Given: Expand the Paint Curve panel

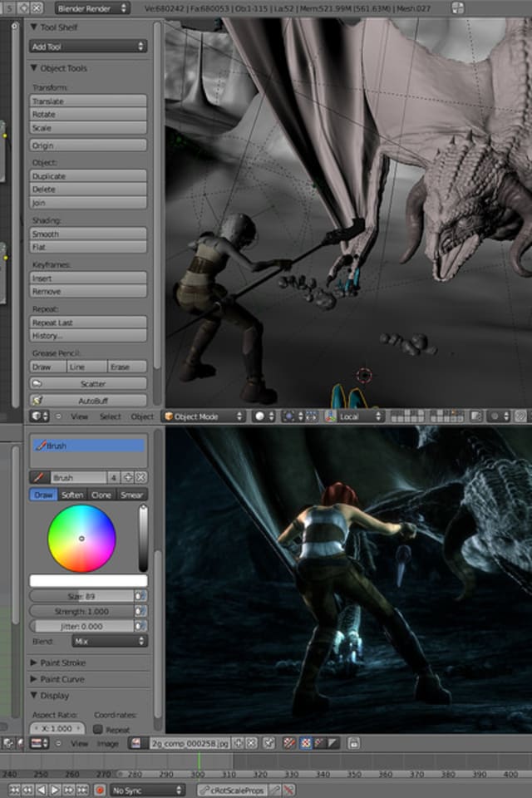Looking at the screenshot, I should tap(33, 679).
